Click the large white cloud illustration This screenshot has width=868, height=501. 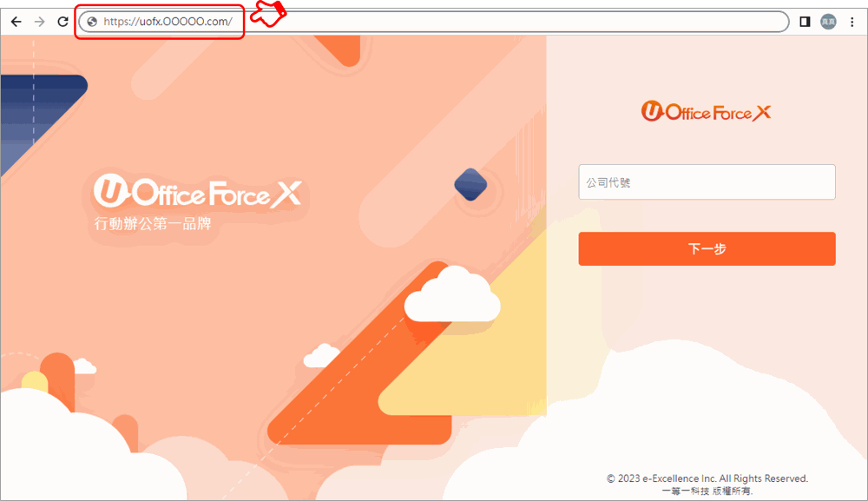452,294
